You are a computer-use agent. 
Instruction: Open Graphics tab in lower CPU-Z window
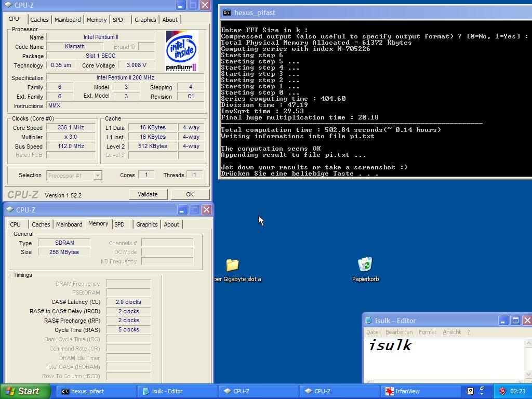coord(147,224)
